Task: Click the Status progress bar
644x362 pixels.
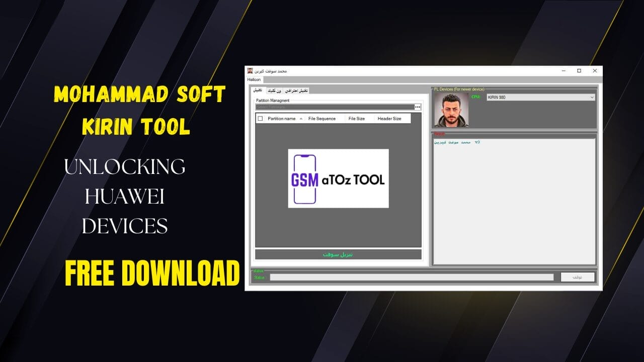Action: [412, 277]
